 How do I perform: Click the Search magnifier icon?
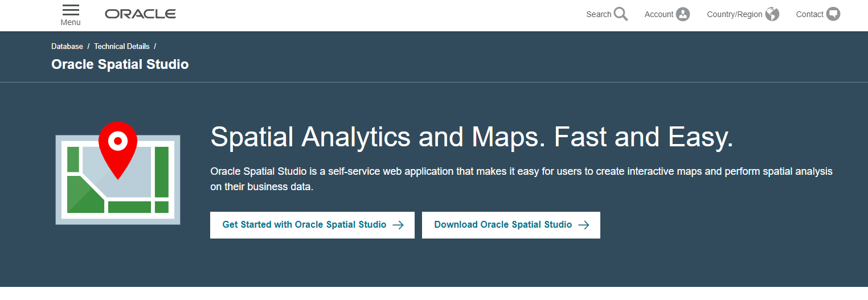621,14
